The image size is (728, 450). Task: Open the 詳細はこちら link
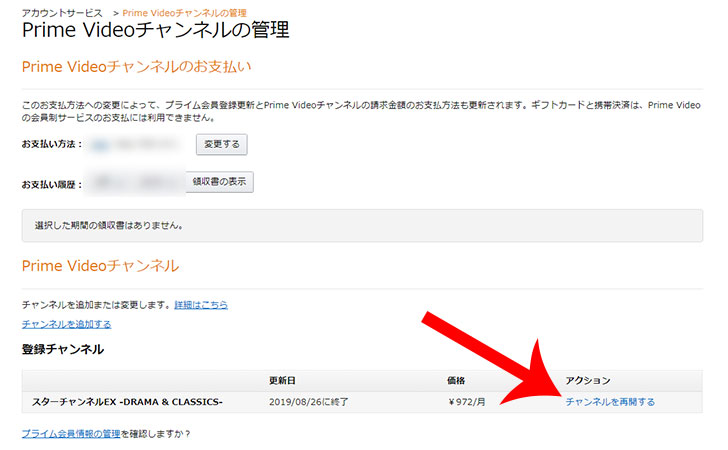tap(201, 305)
